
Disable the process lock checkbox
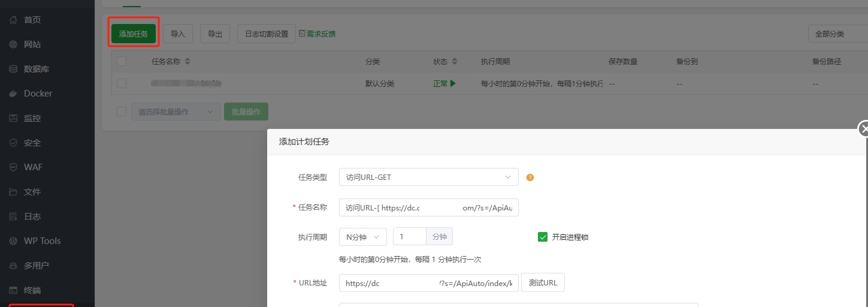click(x=543, y=237)
